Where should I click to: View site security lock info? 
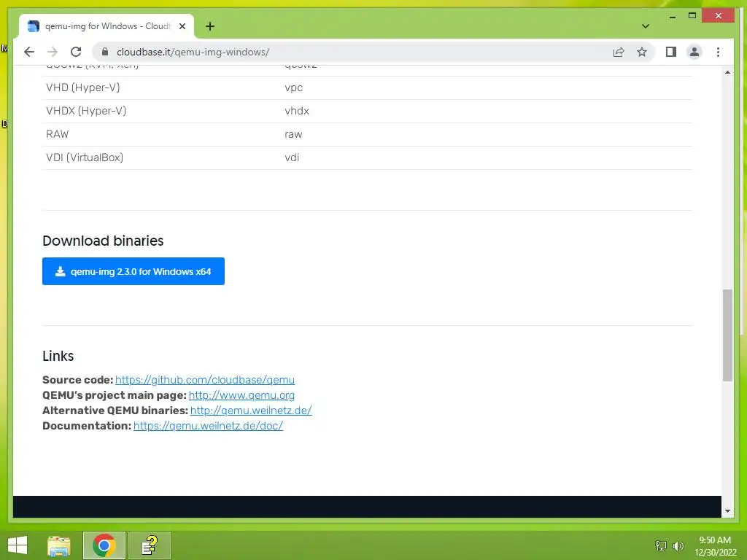(105, 52)
